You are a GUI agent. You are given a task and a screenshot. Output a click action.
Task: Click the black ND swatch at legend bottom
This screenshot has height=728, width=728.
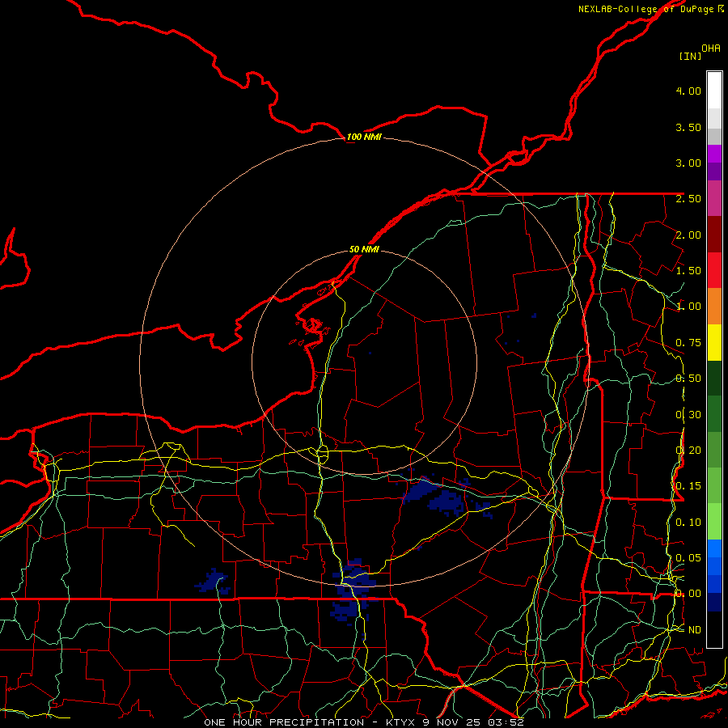pyautogui.click(x=714, y=629)
